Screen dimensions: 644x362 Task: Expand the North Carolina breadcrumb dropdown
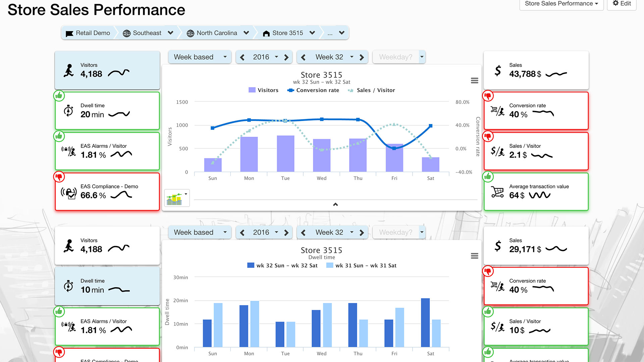246,33
